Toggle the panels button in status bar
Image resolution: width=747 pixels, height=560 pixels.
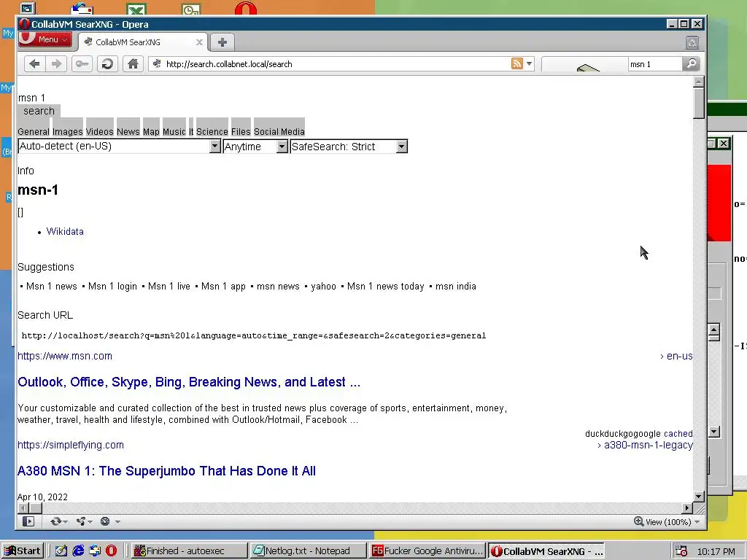[x=28, y=521]
